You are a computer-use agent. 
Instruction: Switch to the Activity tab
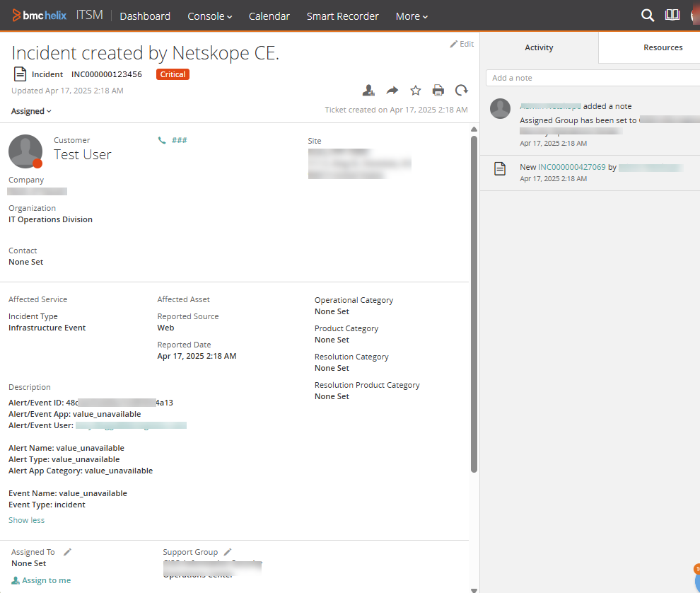(x=539, y=47)
